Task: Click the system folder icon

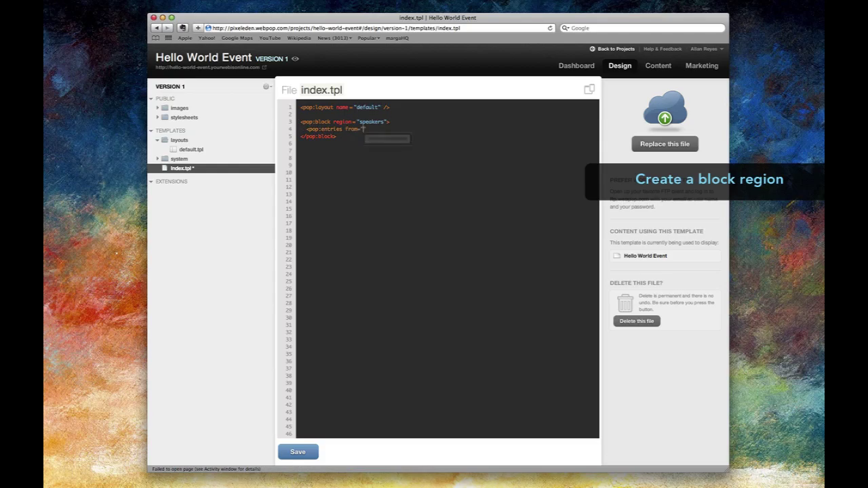Action: point(165,159)
